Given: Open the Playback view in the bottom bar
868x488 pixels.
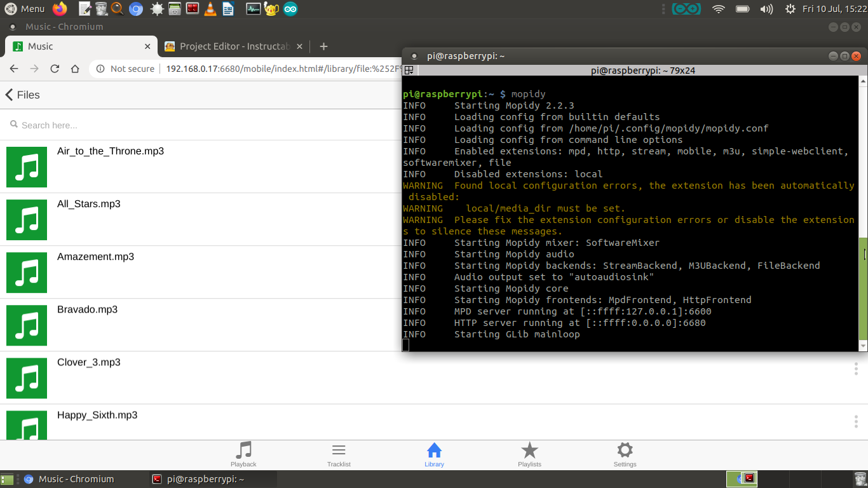Looking at the screenshot, I should (x=243, y=454).
